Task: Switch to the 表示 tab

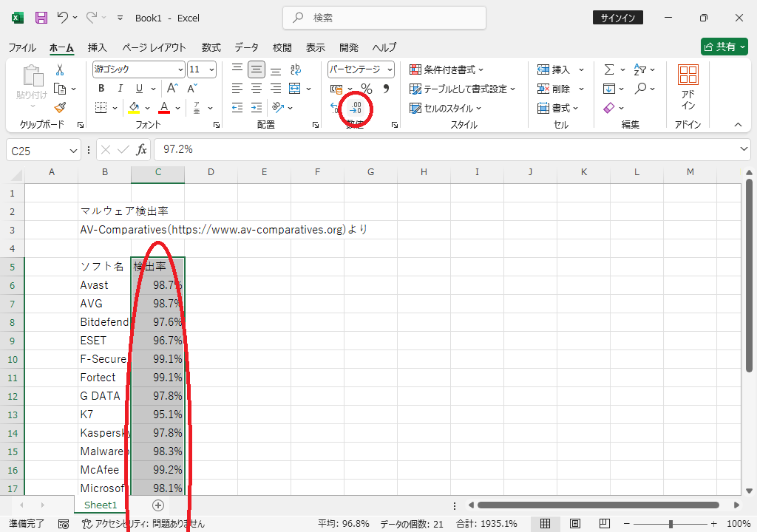Action: [x=315, y=47]
